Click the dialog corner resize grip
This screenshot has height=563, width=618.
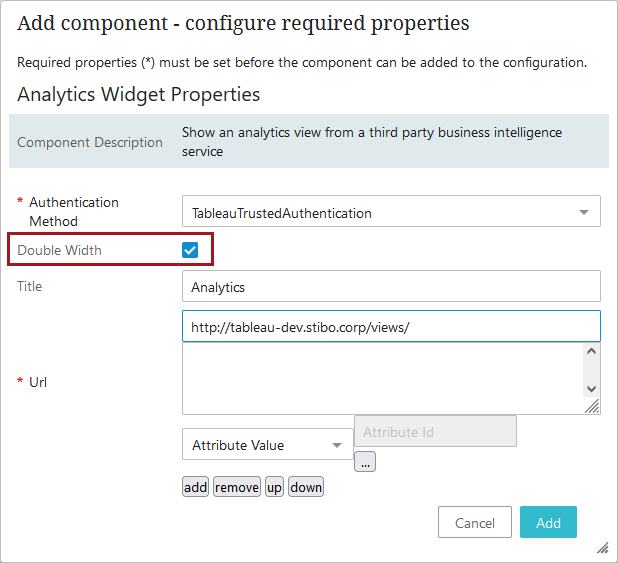coord(602,548)
